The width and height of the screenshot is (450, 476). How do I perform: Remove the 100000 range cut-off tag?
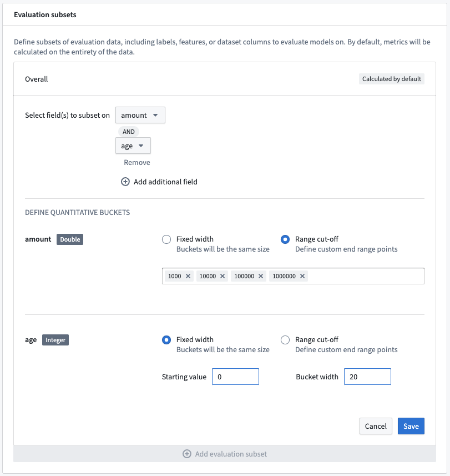260,276
